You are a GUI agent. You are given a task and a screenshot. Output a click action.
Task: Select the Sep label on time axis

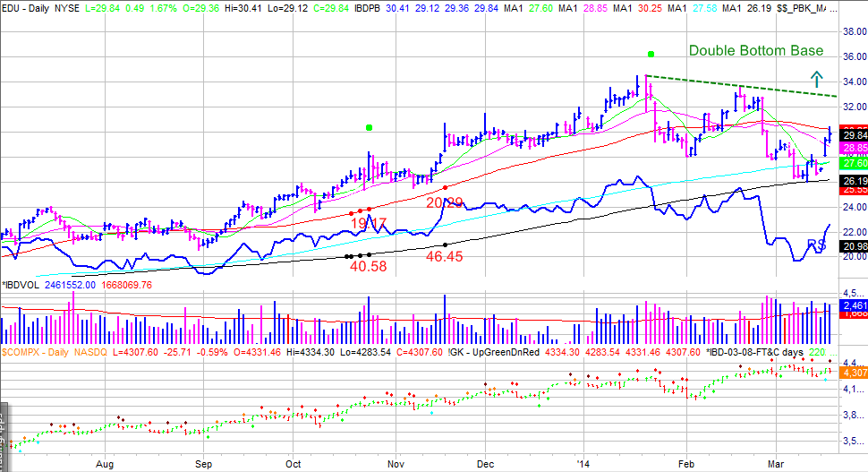point(203,464)
